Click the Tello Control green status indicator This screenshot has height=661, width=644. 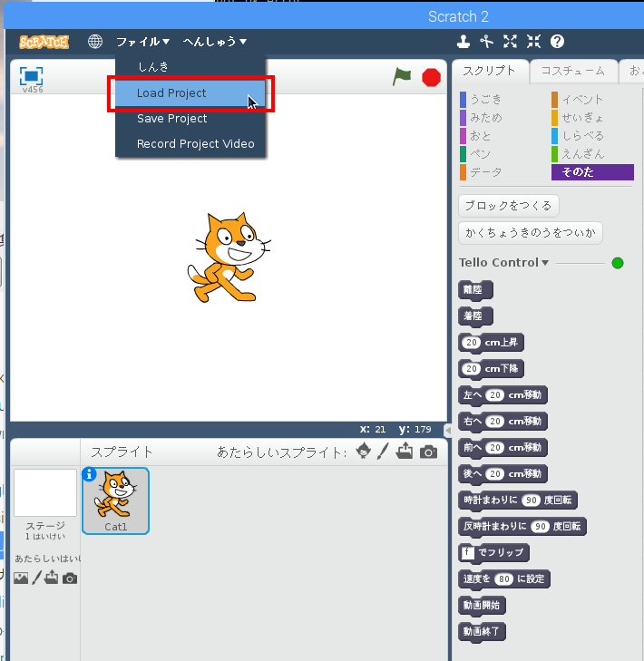(x=618, y=263)
